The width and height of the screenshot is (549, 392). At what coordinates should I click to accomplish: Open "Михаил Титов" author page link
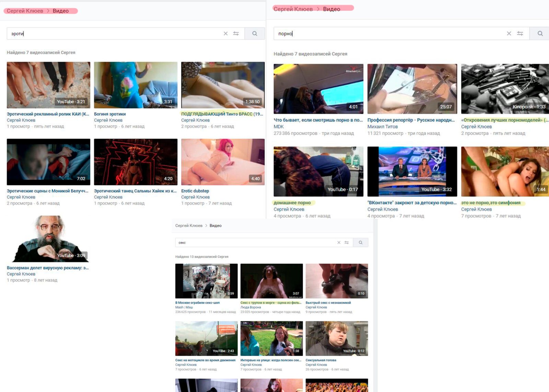tap(382, 127)
